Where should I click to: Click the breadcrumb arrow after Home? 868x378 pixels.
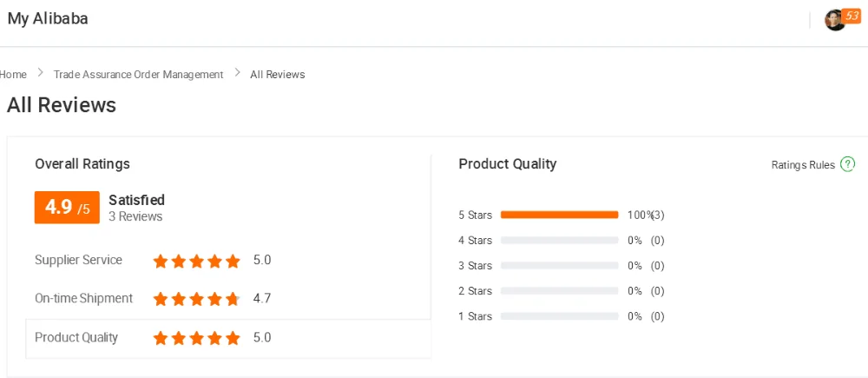[x=40, y=74]
